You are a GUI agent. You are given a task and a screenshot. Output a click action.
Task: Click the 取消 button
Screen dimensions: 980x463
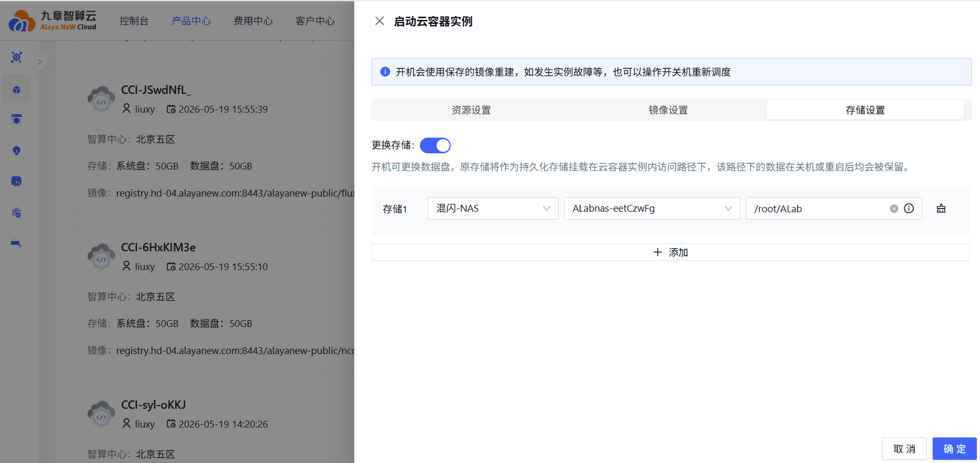coord(904,448)
